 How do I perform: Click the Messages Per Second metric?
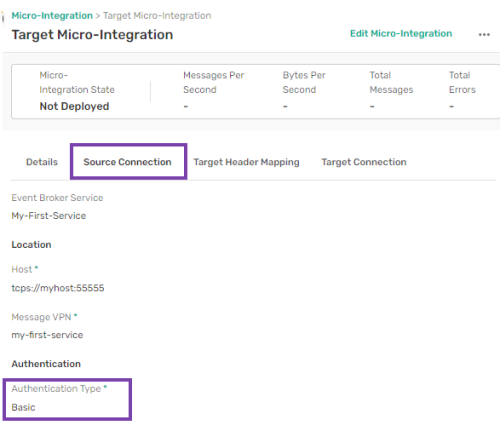pyautogui.click(x=214, y=82)
